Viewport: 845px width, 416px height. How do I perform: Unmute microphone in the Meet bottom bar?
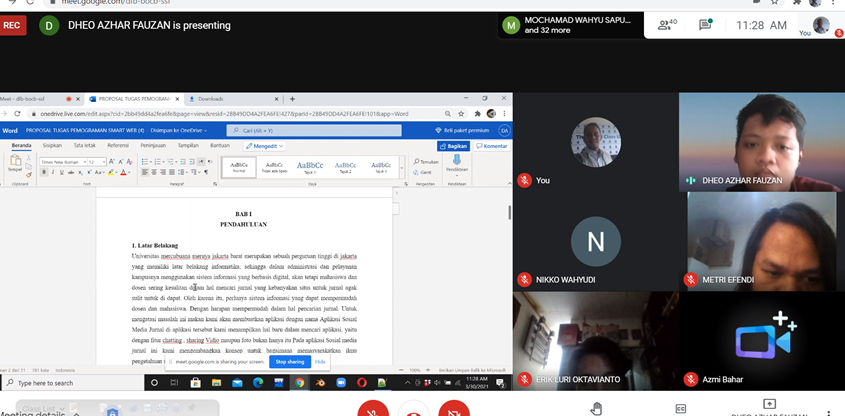(x=372, y=409)
